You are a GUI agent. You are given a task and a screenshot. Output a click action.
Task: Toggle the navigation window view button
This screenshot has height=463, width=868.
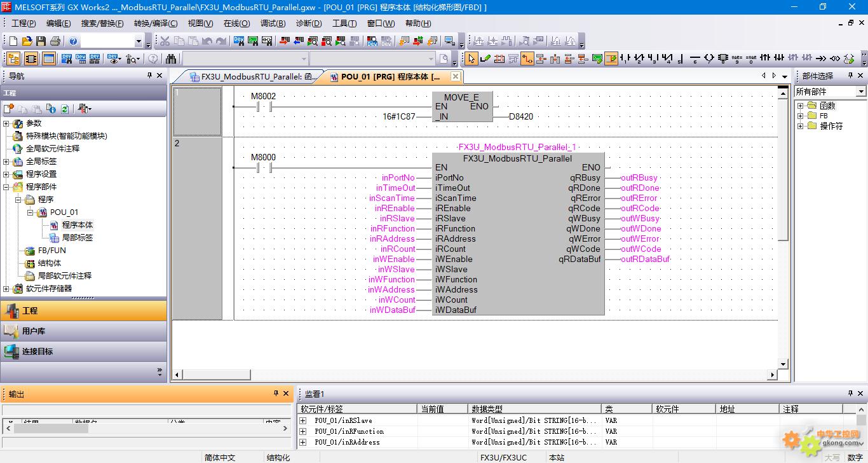coord(13,59)
